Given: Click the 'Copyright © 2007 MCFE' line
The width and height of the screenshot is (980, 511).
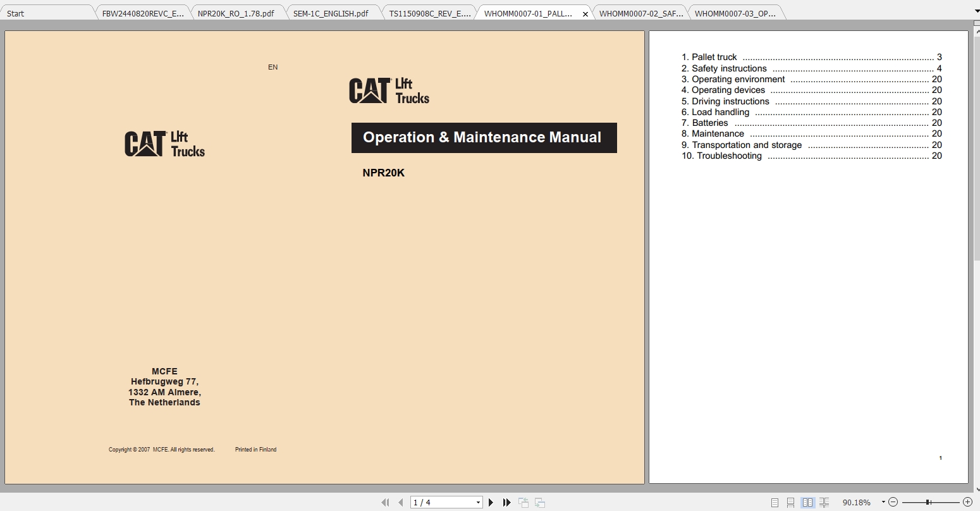Looking at the screenshot, I should coord(162,450).
